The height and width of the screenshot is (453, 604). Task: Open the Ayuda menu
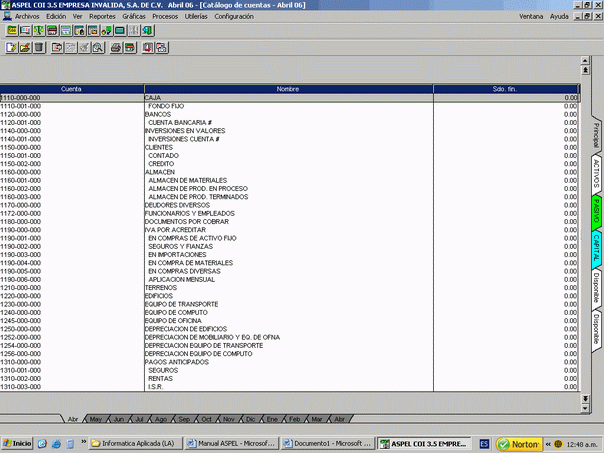pyautogui.click(x=559, y=16)
